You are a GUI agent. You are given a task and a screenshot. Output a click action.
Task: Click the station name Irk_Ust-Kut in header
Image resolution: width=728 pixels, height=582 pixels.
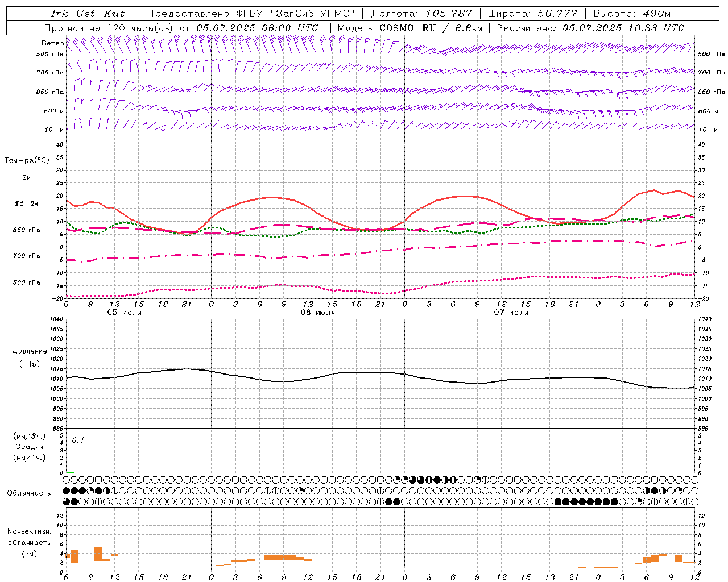pyautogui.click(x=88, y=14)
